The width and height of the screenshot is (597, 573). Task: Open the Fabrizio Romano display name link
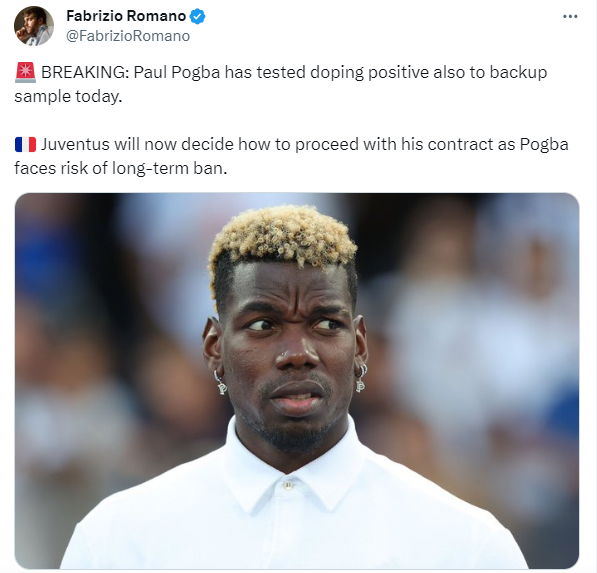[126, 16]
